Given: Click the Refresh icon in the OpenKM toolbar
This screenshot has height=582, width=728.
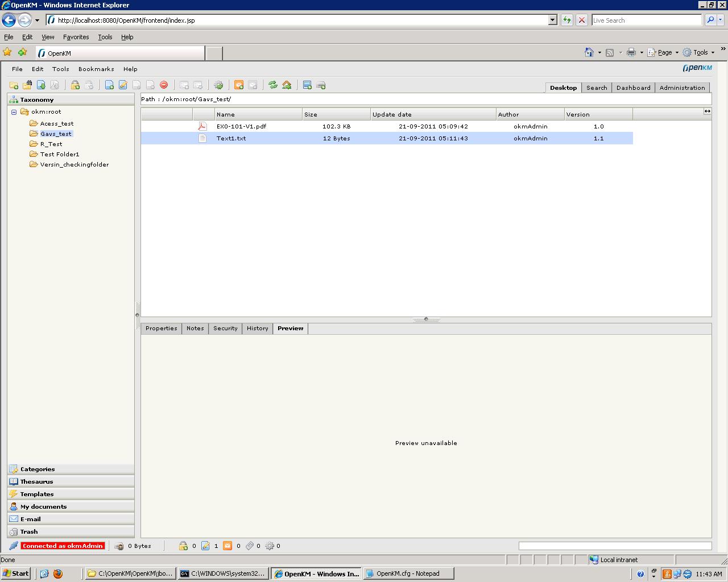Looking at the screenshot, I should click(x=272, y=85).
